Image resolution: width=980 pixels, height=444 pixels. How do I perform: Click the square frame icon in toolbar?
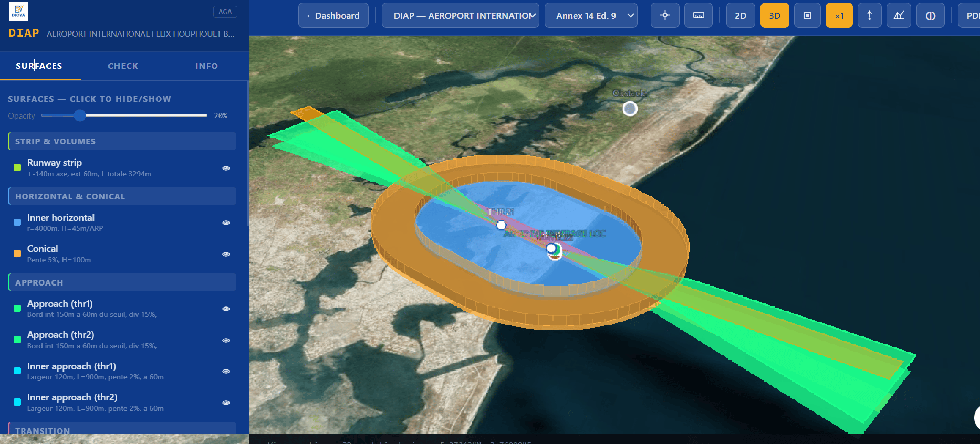tap(808, 15)
